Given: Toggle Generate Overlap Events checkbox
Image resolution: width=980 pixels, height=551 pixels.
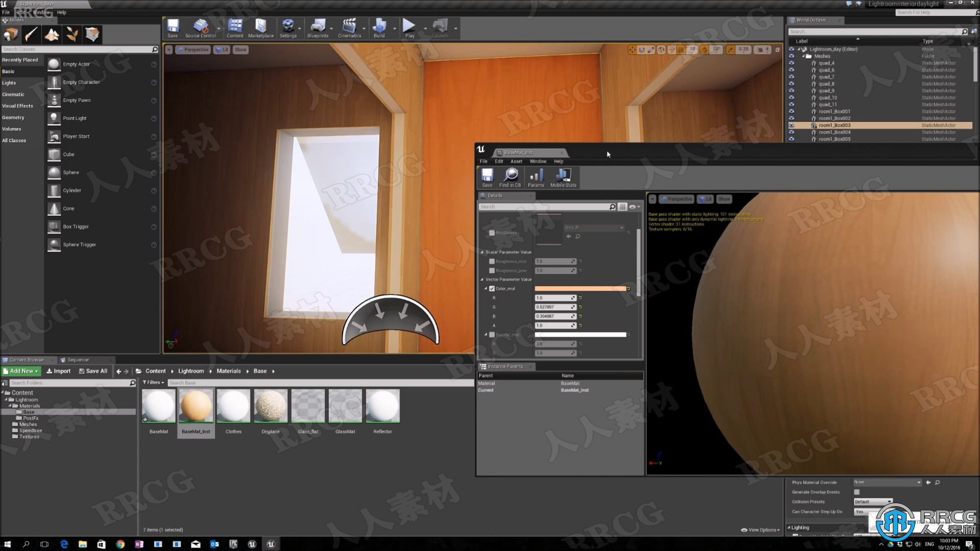Looking at the screenshot, I should pos(856,492).
